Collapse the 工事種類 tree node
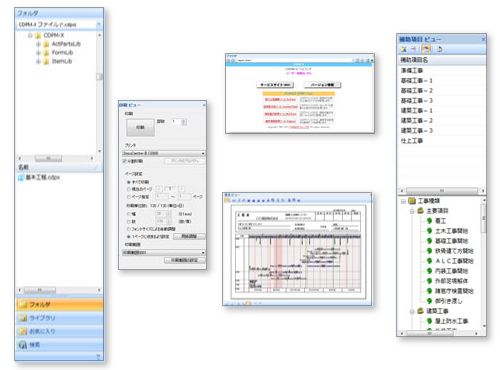The image size is (500, 370). click(403, 201)
